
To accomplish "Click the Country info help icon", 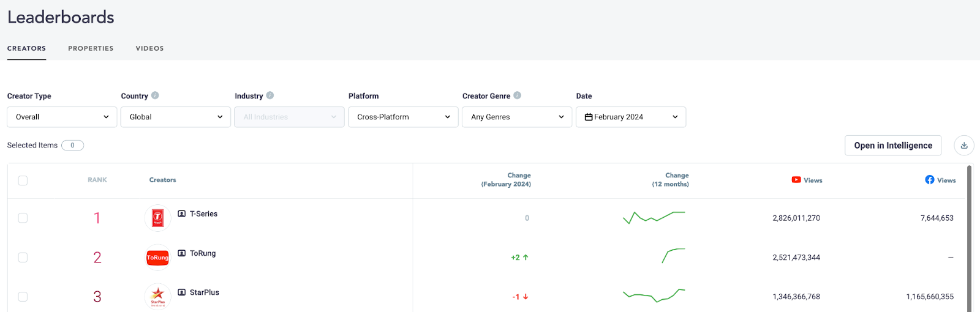I will coord(155,95).
